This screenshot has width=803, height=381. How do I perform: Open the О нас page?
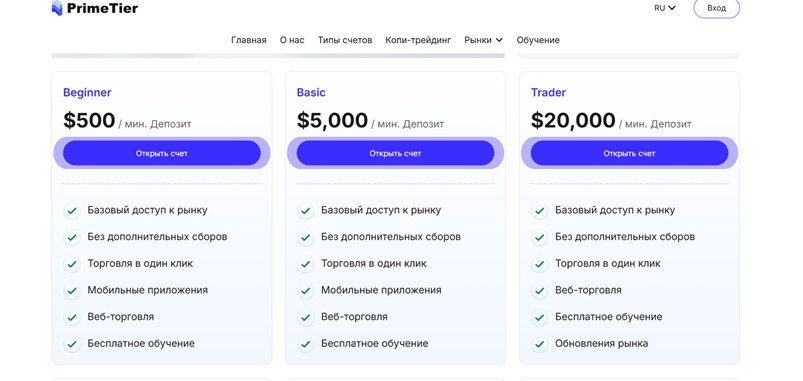(x=292, y=40)
